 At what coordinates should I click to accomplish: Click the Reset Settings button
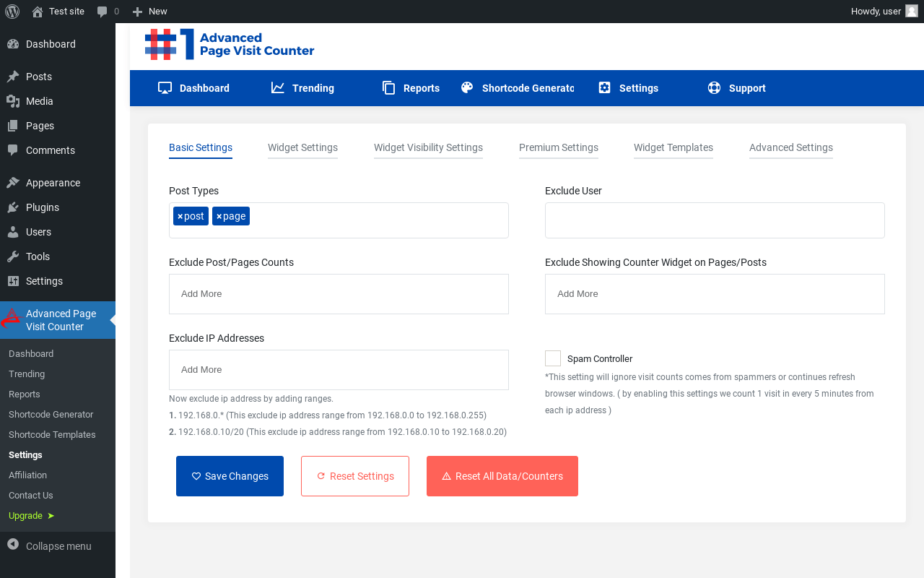click(355, 476)
